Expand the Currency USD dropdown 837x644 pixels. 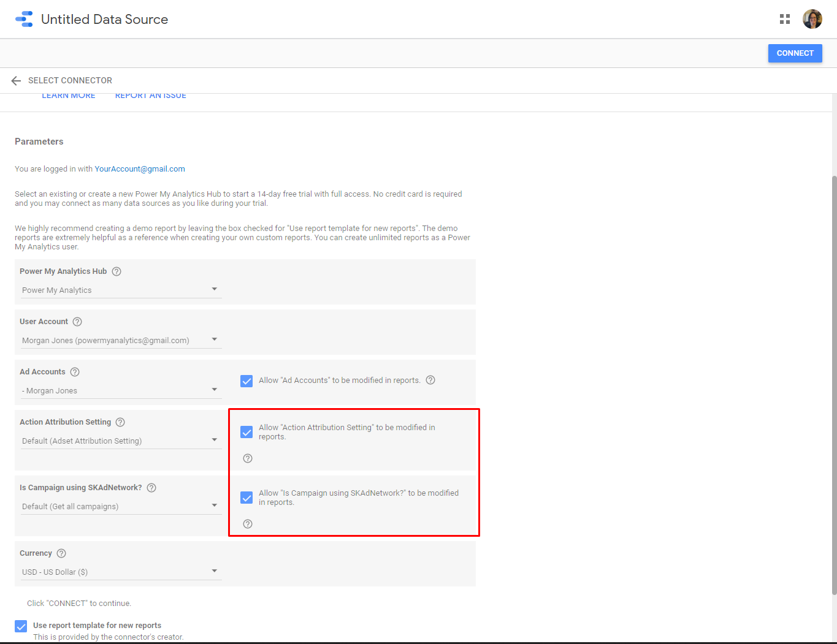coord(121,572)
